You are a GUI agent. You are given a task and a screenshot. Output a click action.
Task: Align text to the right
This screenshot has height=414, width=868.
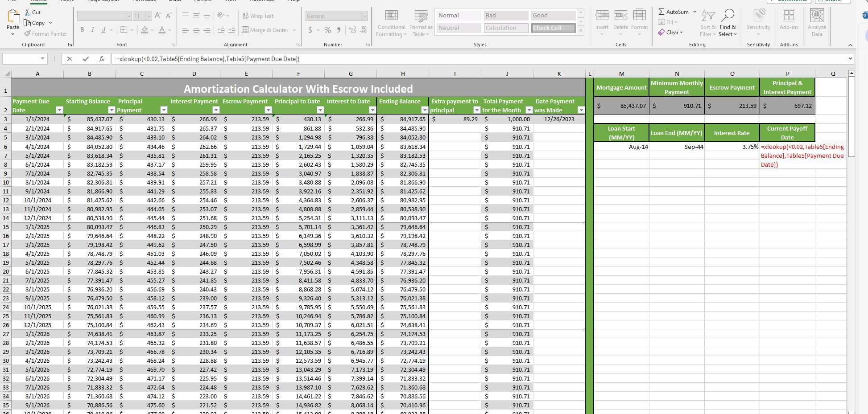click(207, 30)
